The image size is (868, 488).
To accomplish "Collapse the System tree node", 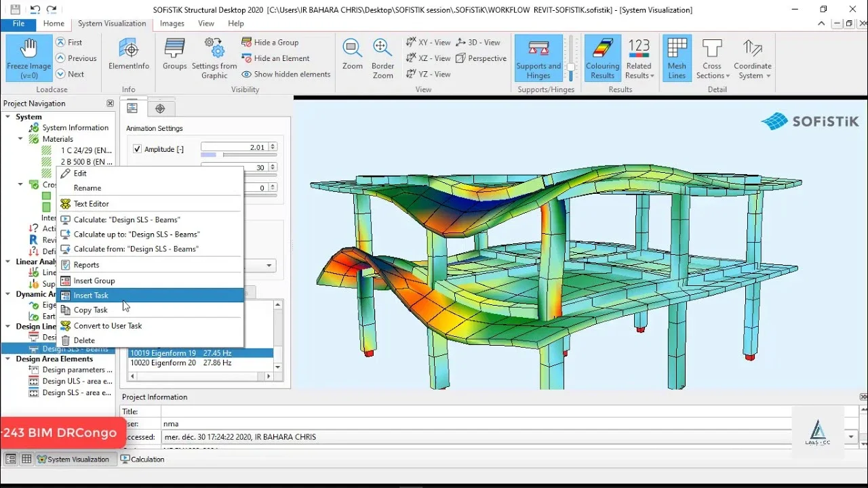I will click(x=7, y=117).
